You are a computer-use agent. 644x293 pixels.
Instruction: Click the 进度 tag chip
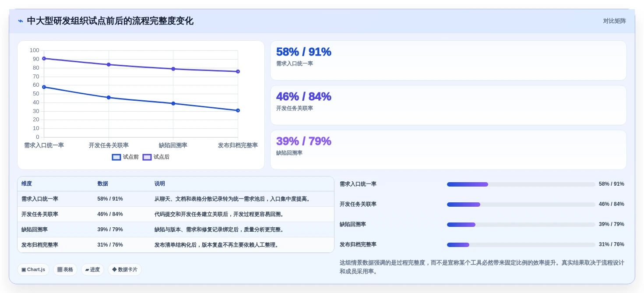pos(92,269)
